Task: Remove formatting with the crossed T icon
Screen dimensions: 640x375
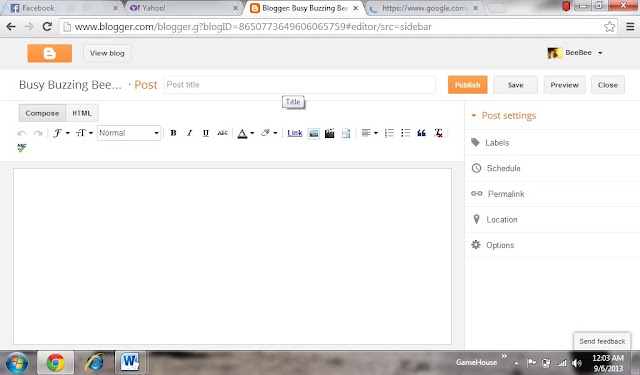Action: coord(438,133)
